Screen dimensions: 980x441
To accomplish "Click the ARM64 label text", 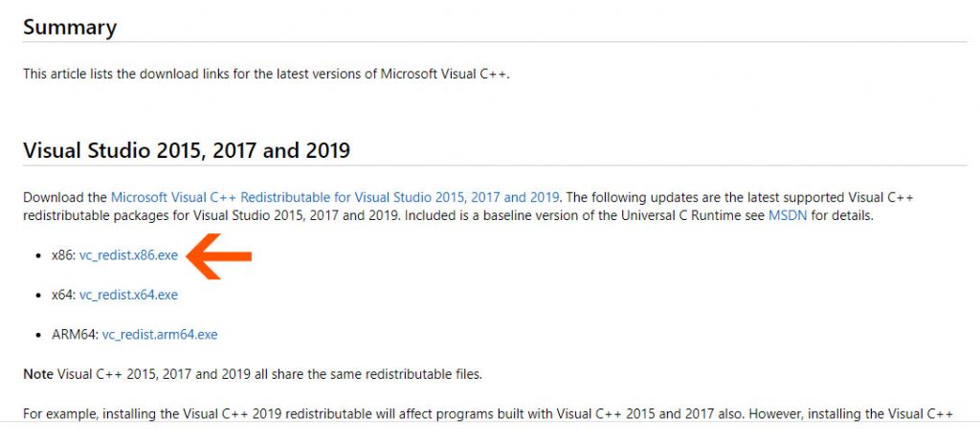I will [76, 334].
